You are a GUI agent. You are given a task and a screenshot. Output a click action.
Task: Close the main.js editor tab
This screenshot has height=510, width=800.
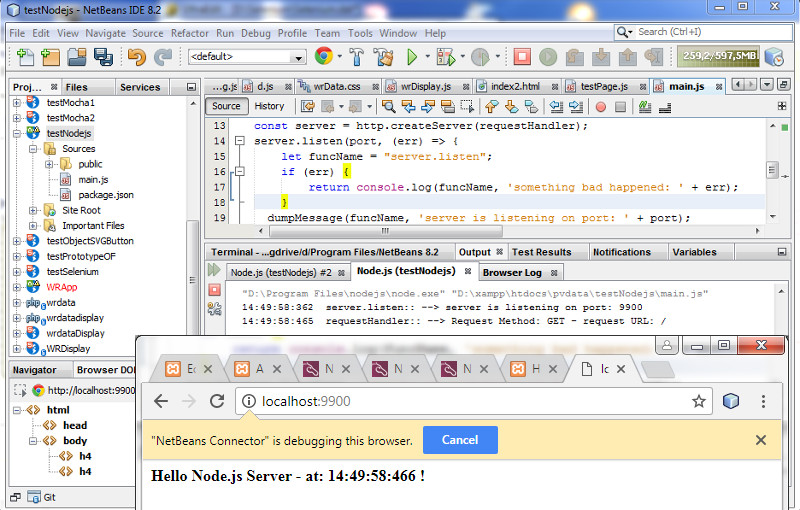click(x=719, y=87)
